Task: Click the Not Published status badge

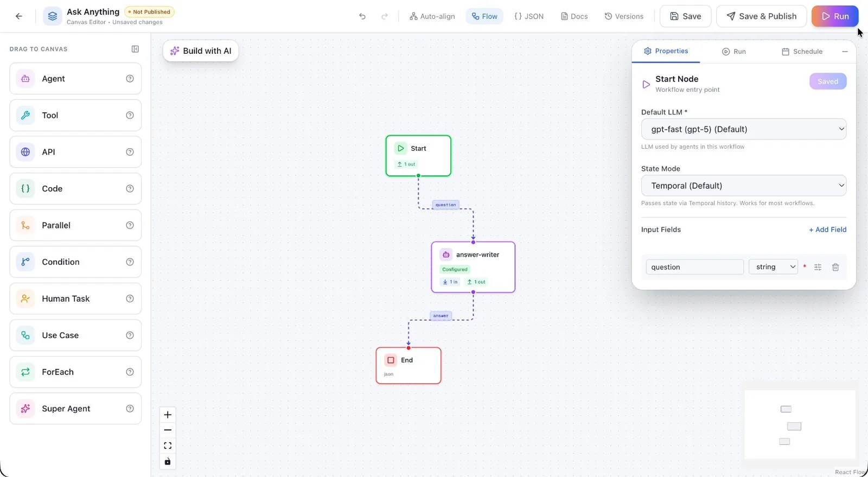Action: click(x=150, y=12)
